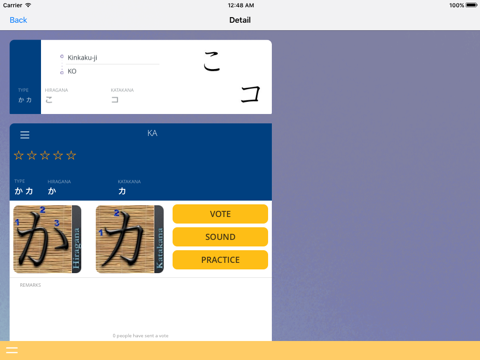480x360 pixels.
Task: Tap the Katakana カ stroke order image
Action: pos(130,239)
